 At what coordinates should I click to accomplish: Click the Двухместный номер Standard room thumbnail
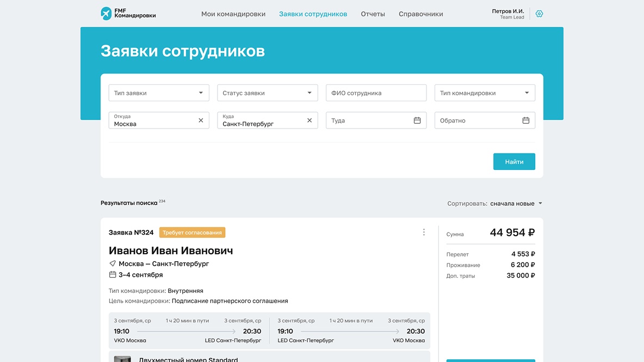pyautogui.click(x=123, y=359)
